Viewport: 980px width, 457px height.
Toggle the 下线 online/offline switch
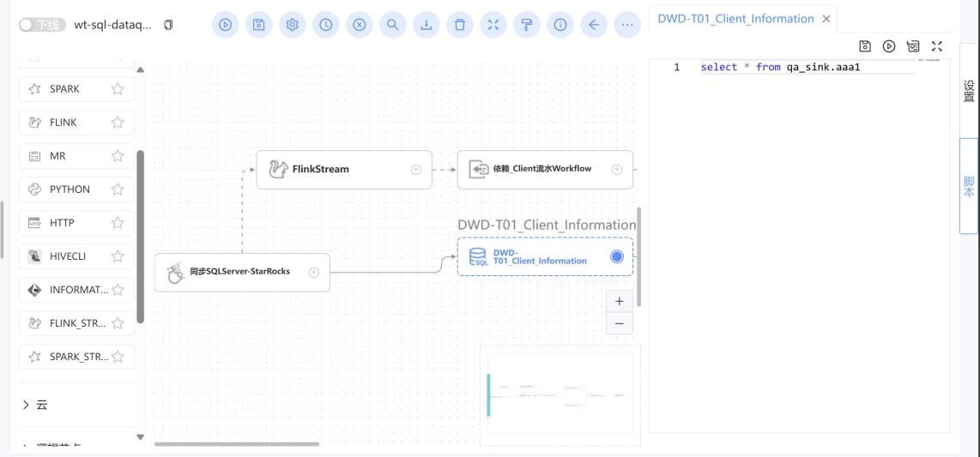coord(42,25)
